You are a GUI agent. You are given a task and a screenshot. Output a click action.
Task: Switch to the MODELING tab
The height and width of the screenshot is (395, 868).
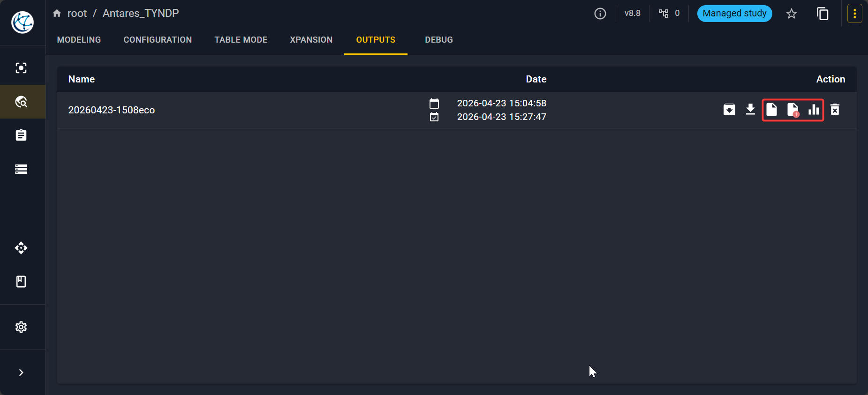click(79, 40)
